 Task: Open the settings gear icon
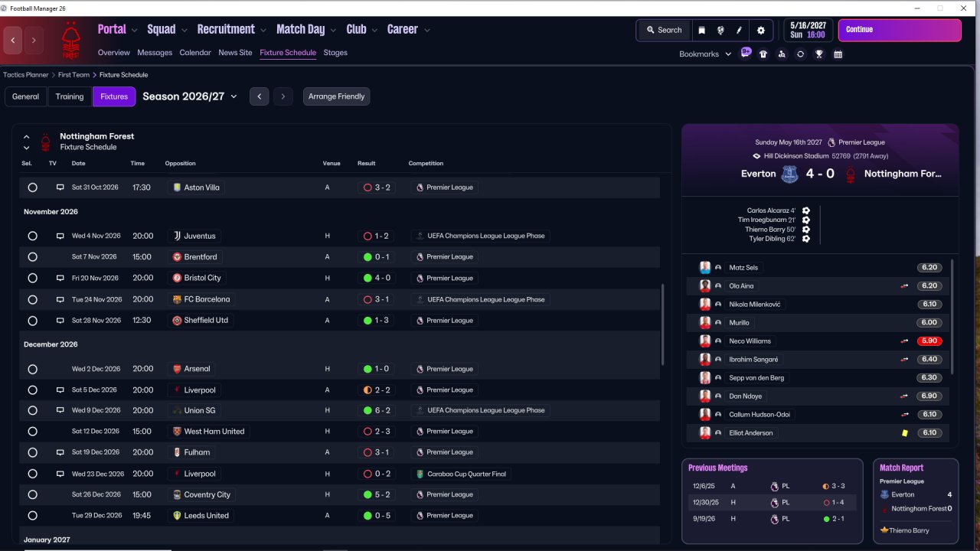pyautogui.click(x=760, y=30)
